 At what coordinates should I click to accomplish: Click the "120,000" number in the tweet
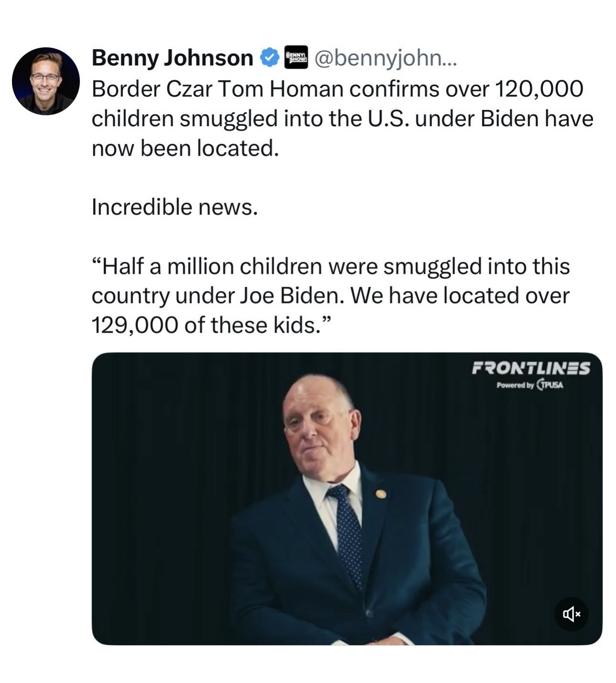[x=539, y=89]
